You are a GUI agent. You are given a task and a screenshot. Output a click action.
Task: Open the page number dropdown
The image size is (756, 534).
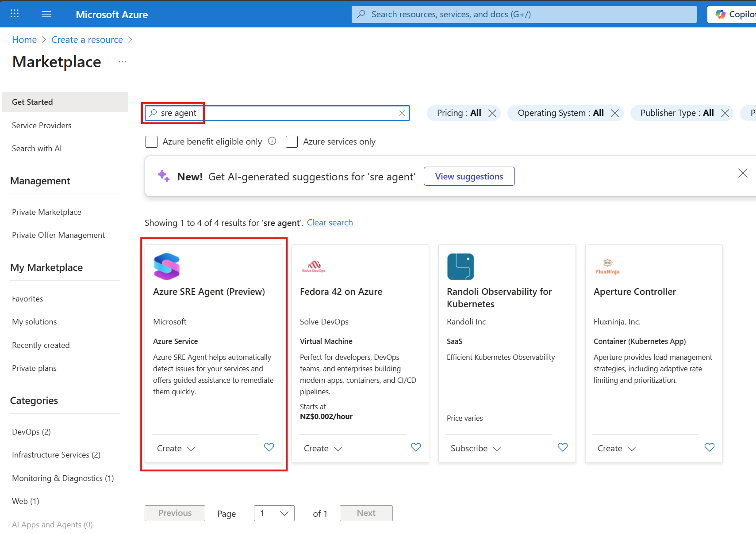click(274, 513)
